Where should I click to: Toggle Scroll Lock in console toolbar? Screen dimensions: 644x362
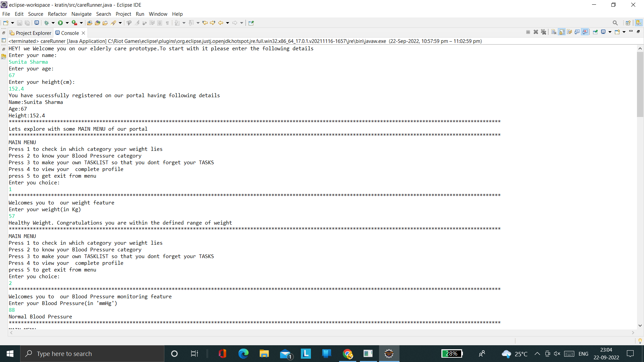coord(562,32)
